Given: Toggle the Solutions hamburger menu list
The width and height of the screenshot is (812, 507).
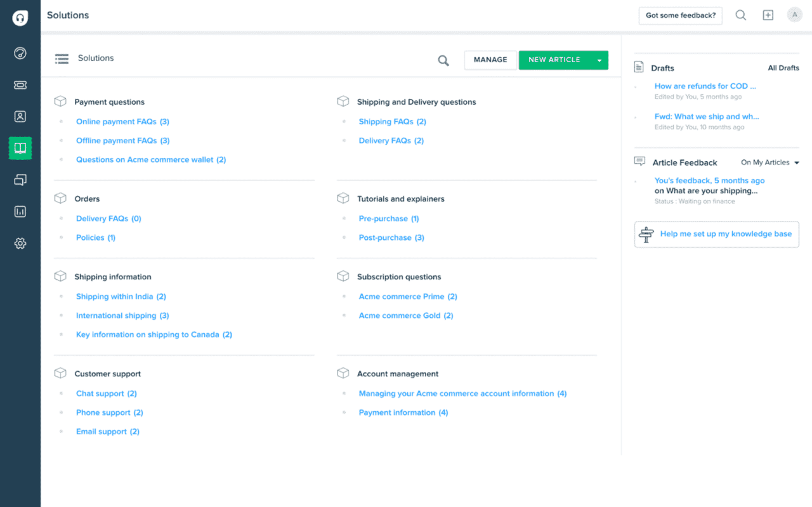Looking at the screenshot, I should [62, 59].
